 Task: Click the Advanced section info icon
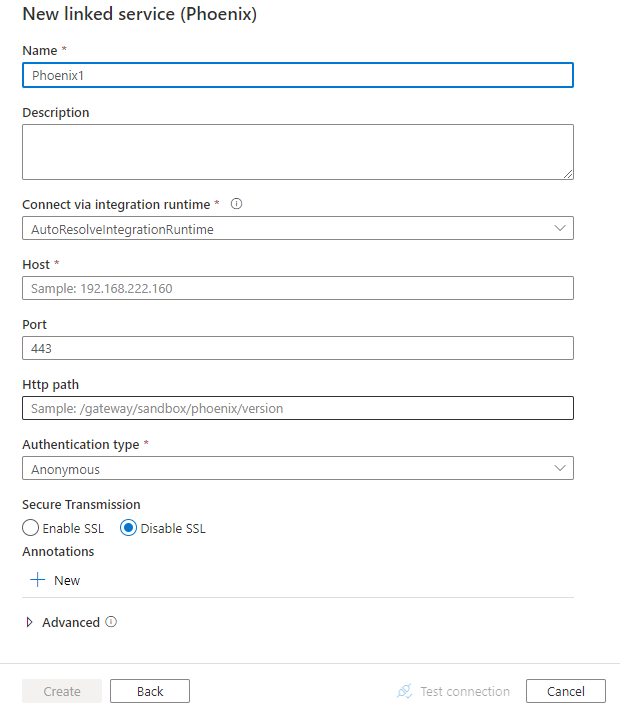click(111, 622)
